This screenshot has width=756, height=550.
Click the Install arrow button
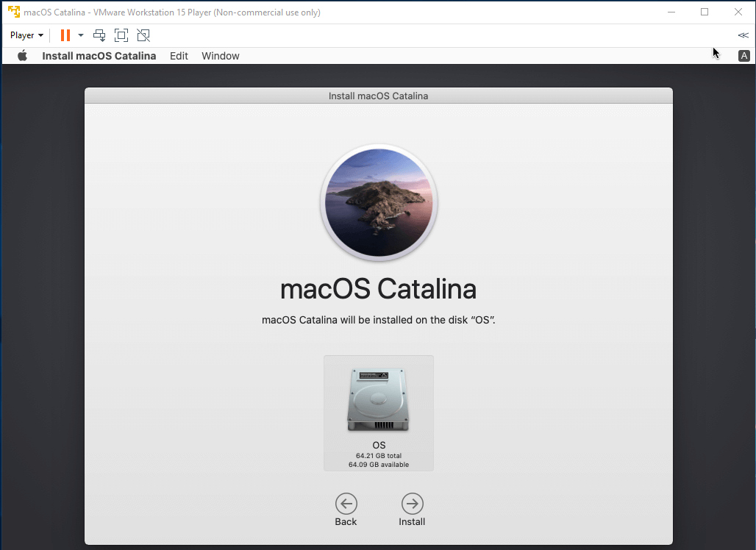pyautogui.click(x=413, y=504)
